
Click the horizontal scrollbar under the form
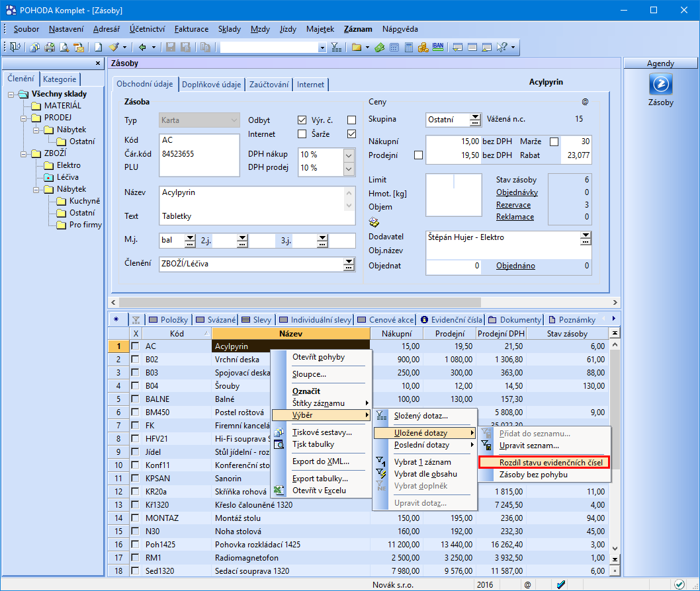pyautogui.click(x=300, y=302)
